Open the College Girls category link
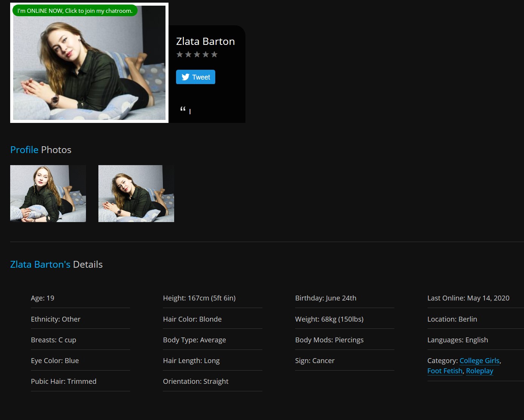This screenshot has height=420, width=524. [480, 361]
